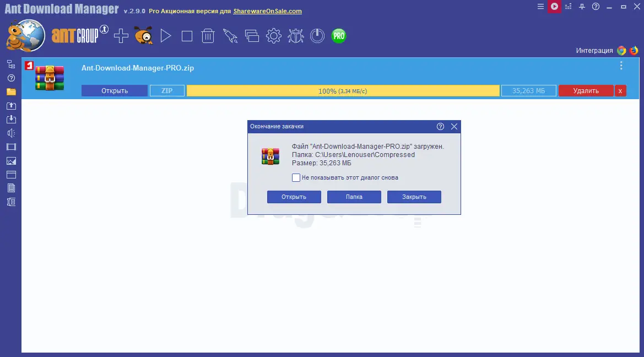The image size is (644, 357).
Task: Open the three-dot menu of the download row
Action: pyautogui.click(x=621, y=66)
